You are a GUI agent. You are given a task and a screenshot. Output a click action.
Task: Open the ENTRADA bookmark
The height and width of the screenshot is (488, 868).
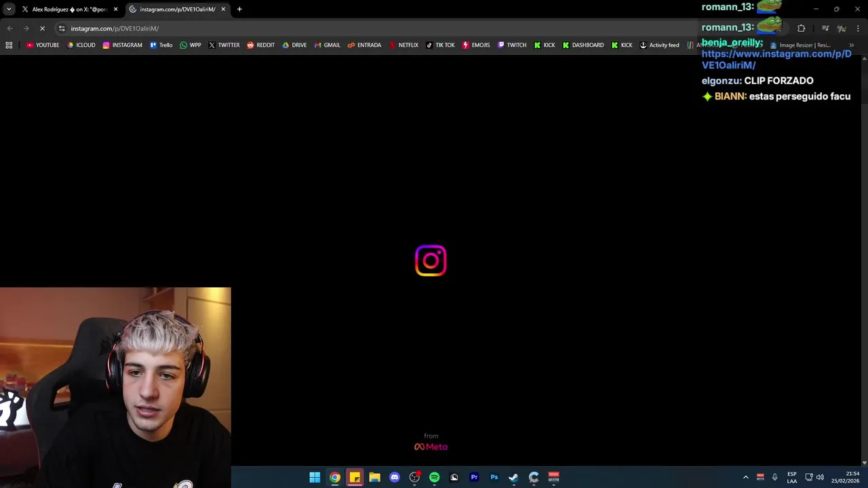coord(364,45)
